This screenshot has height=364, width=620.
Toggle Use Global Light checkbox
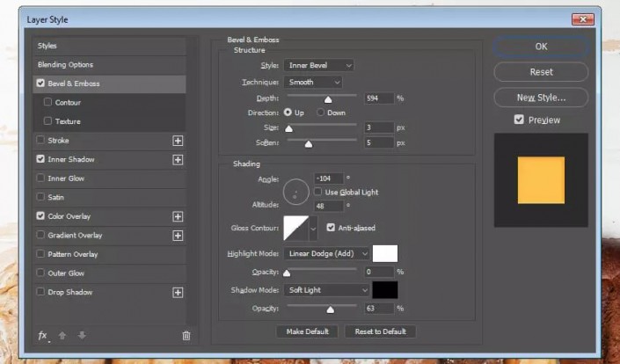[x=317, y=192]
